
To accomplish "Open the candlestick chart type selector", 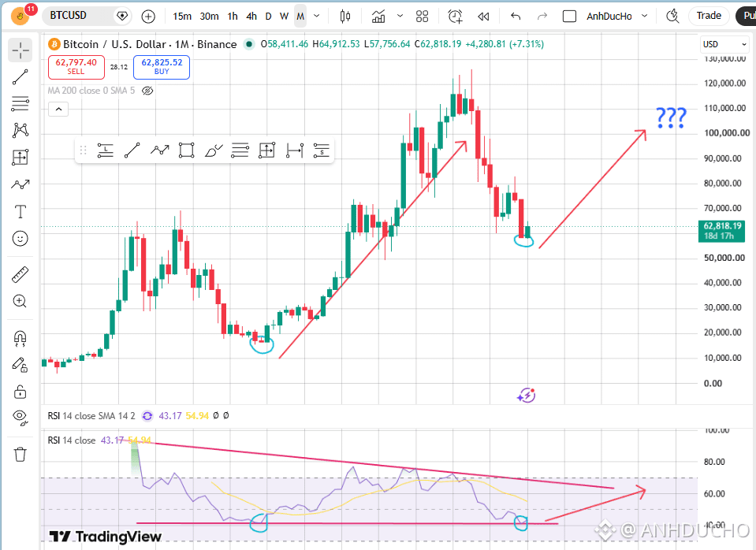I will [x=345, y=17].
